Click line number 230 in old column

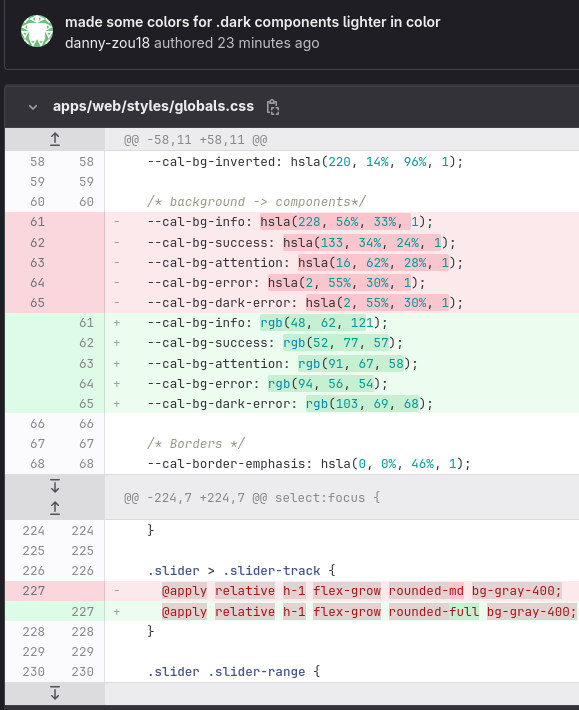click(x=33, y=672)
